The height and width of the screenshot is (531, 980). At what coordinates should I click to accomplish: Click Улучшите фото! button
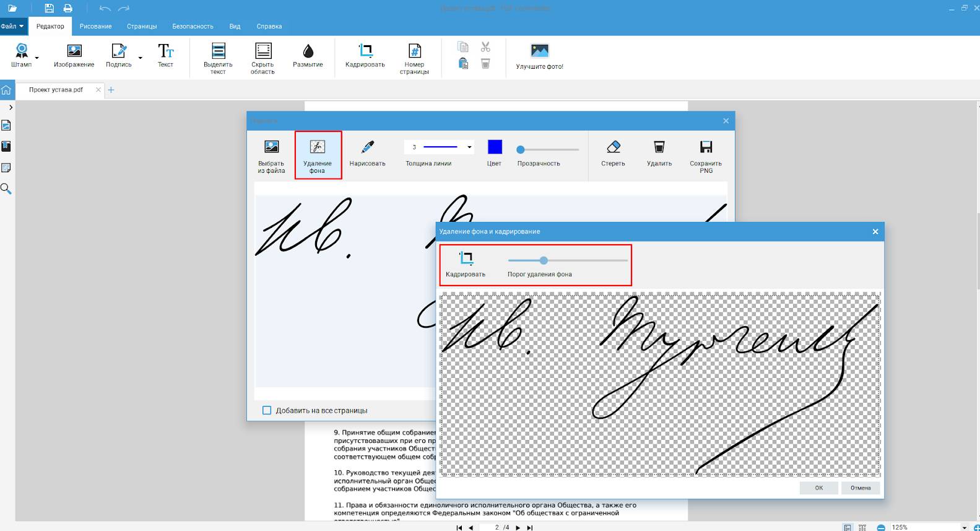[540, 57]
